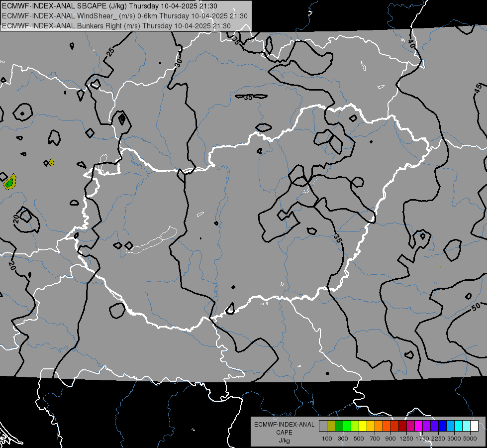Click the 700 legend value
Viewport: 487px width, 448px height.
click(x=375, y=439)
